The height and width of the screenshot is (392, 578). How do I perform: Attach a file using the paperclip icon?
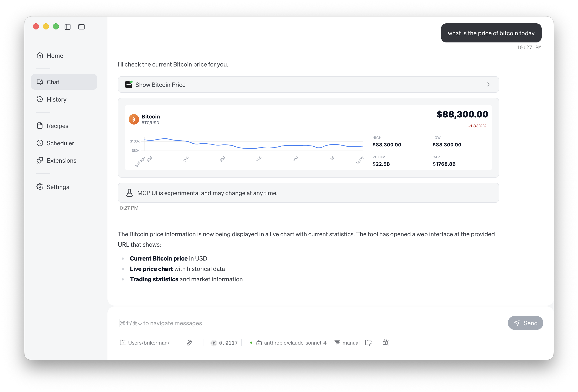[189, 343]
